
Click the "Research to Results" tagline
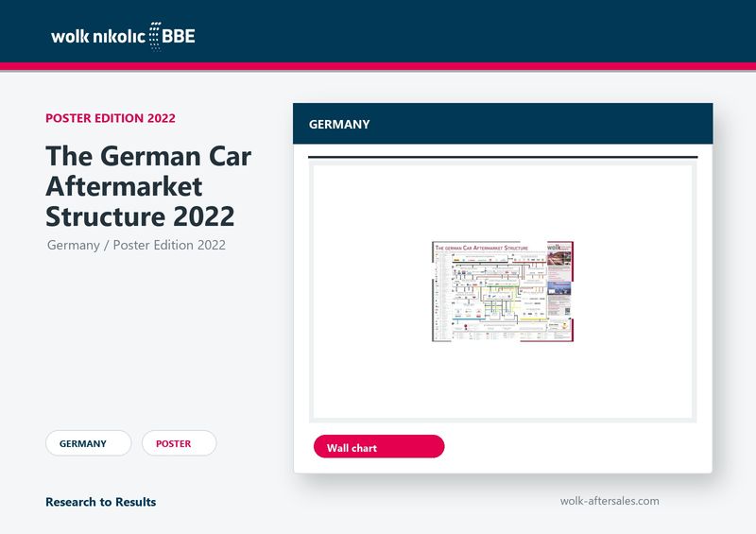coord(101,502)
